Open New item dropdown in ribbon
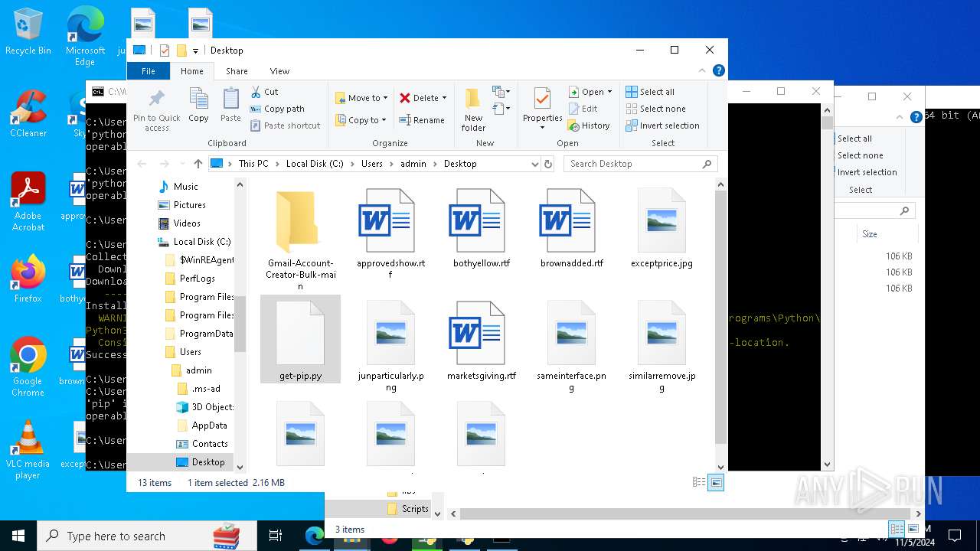Viewport: 980px width, 551px height. [501, 92]
